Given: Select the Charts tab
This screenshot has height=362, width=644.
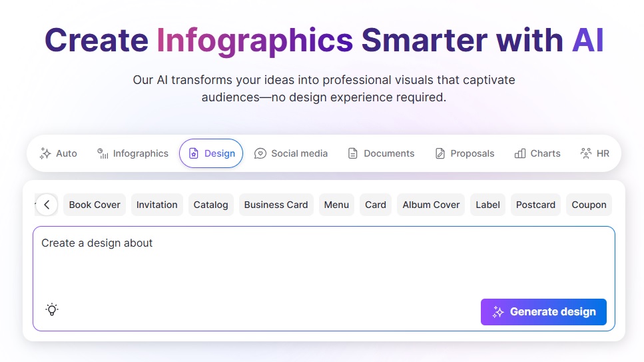Looking at the screenshot, I should coord(537,153).
